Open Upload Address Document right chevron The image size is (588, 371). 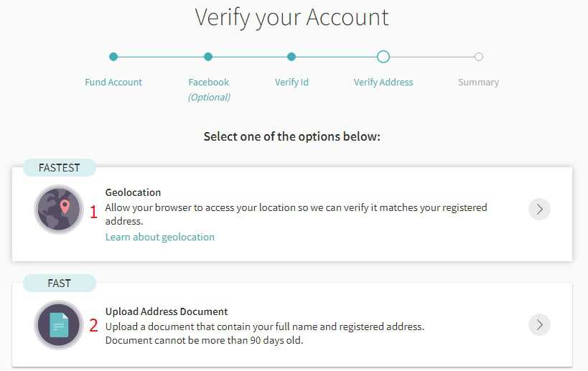(x=539, y=325)
